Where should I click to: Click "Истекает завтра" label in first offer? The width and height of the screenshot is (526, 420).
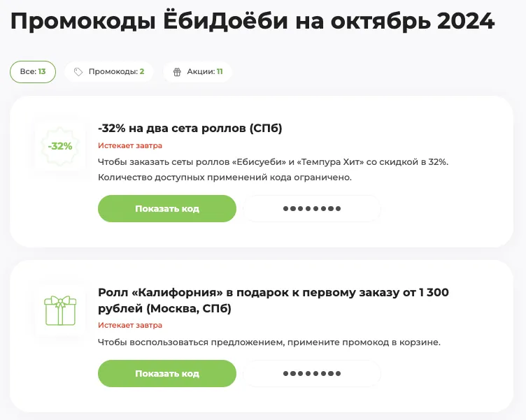[x=130, y=145]
